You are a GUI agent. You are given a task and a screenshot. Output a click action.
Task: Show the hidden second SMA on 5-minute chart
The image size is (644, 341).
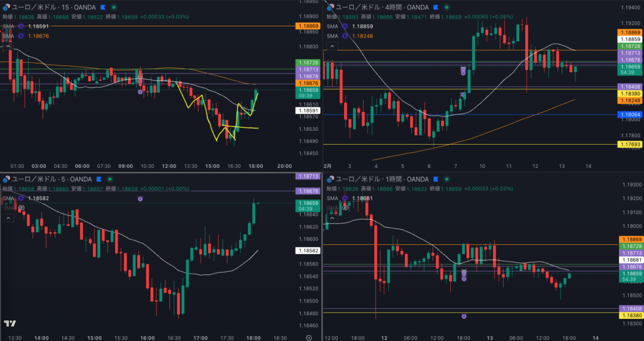[21, 208]
